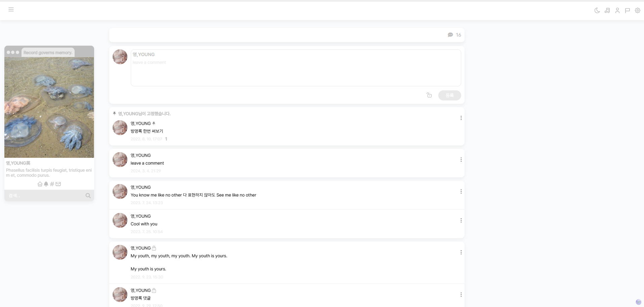Click the round widget in bottom-right corner
Viewport: 644px width, 307px height.
click(638, 302)
